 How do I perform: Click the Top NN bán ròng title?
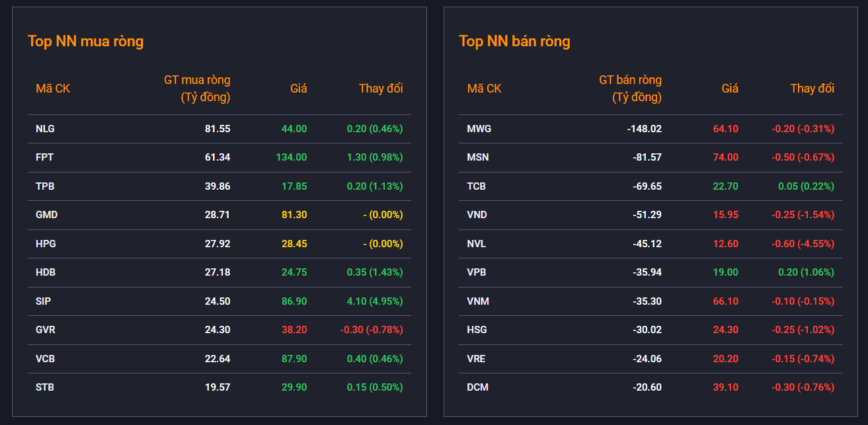[514, 41]
